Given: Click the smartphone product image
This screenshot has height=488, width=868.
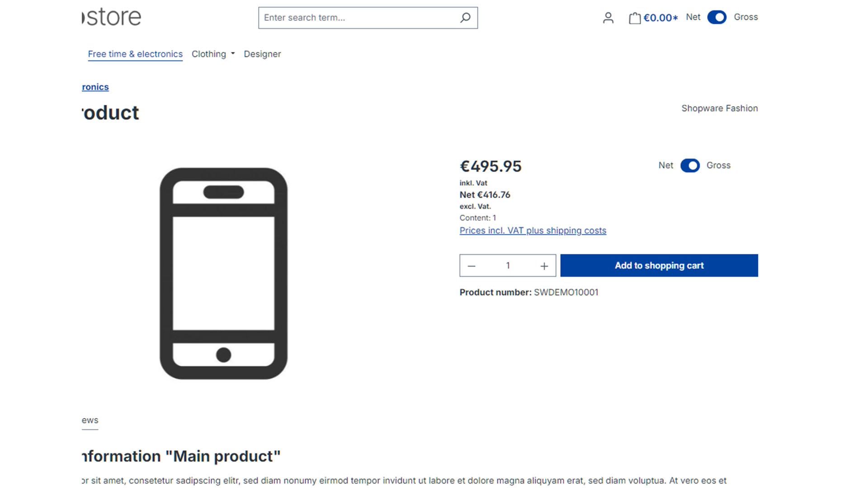Looking at the screenshot, I should click(x=223, y=273).
